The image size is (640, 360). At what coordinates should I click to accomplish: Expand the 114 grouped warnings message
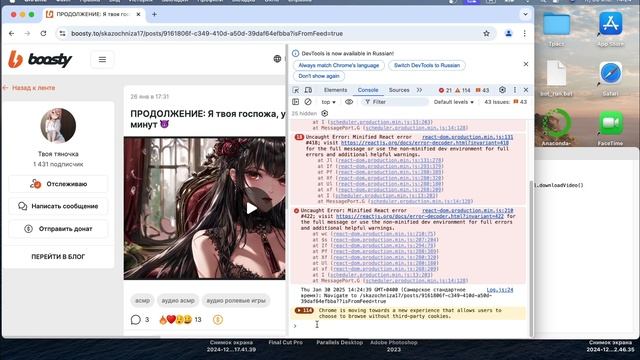tap(304, 311)
